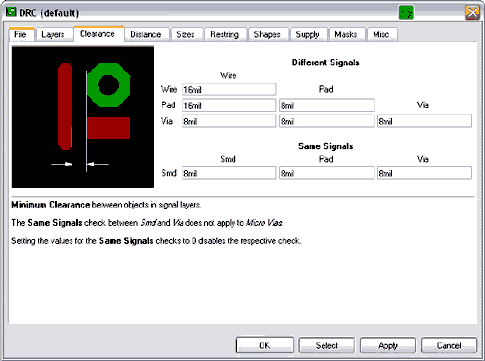The height and width of the screenshot is (361, 485).
Task: Close the DRC dialog window
Action: point(472,13)
